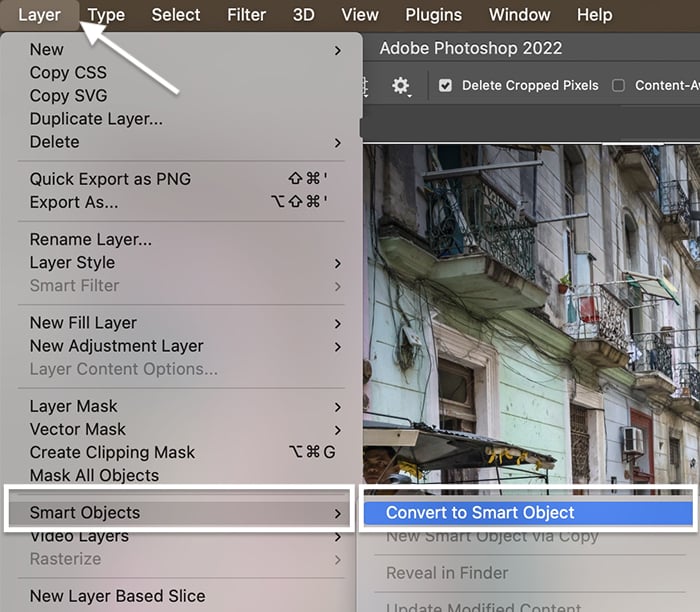Expand the Layer Style submenu
Image resolution: width=700 pixels, height=612 pixels.
pos(181,262)
